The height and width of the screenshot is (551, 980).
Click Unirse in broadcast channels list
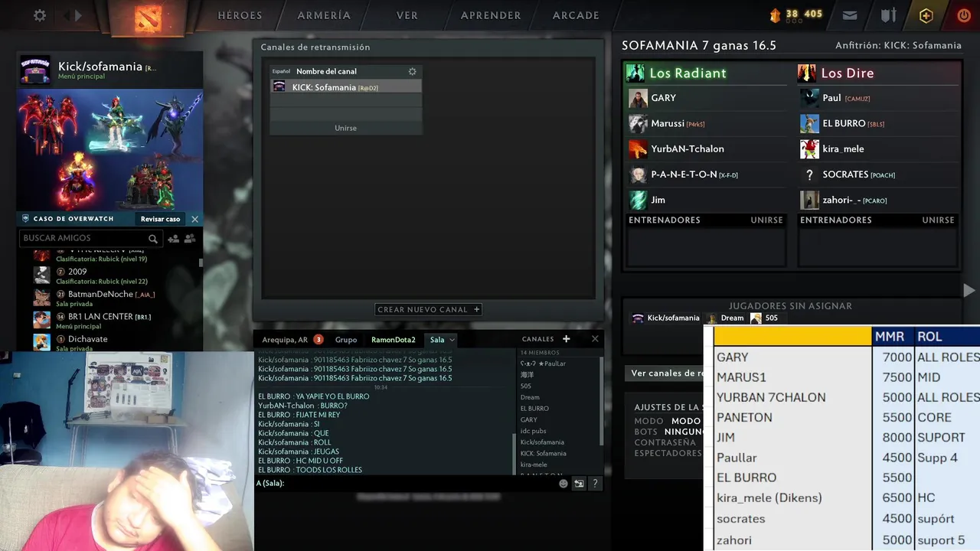pos(346,128)
